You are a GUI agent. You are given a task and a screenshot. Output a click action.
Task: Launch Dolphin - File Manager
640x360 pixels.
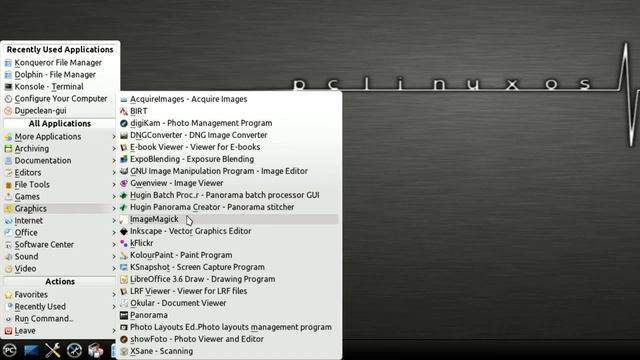pos(60,75)
